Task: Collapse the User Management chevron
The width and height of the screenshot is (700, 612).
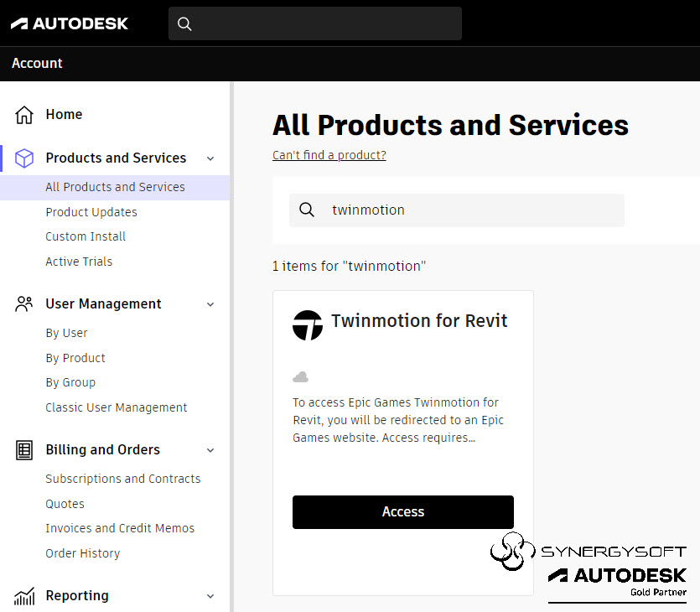Action: coord(210,304)
